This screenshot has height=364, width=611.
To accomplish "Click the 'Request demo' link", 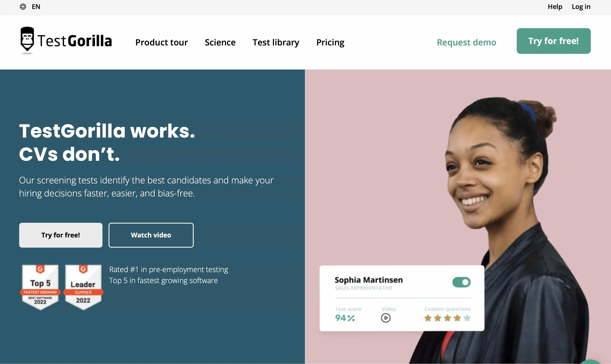I will (x=467, y=42).
